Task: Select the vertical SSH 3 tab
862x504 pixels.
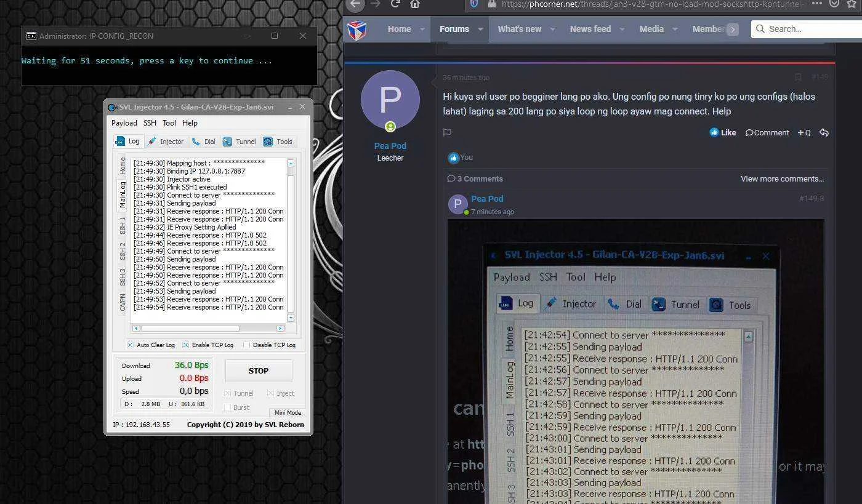Action: pyautogui.click(x=122, y=277)
